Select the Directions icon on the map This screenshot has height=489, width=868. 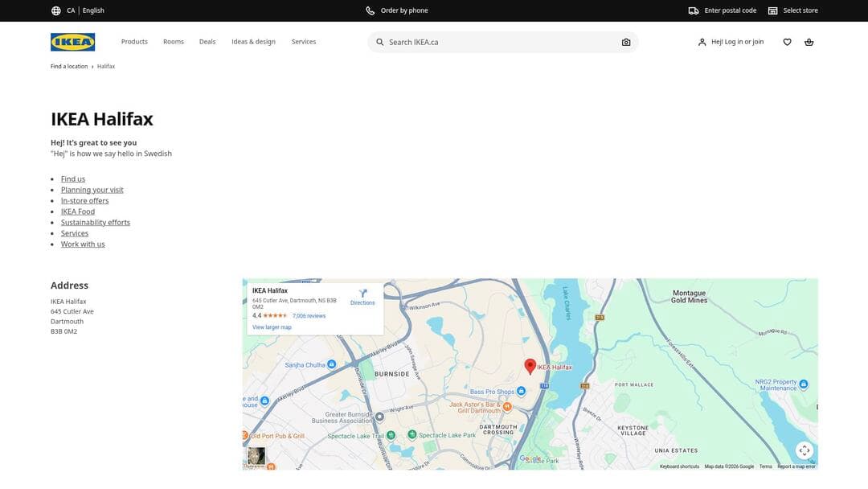coord(362,294)
